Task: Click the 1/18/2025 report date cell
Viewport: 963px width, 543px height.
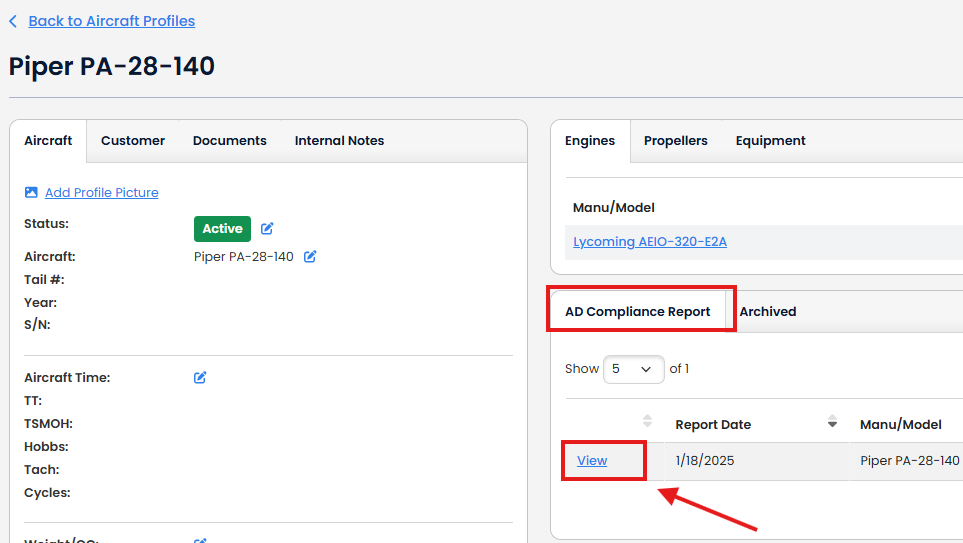Action: pos(704,461)
